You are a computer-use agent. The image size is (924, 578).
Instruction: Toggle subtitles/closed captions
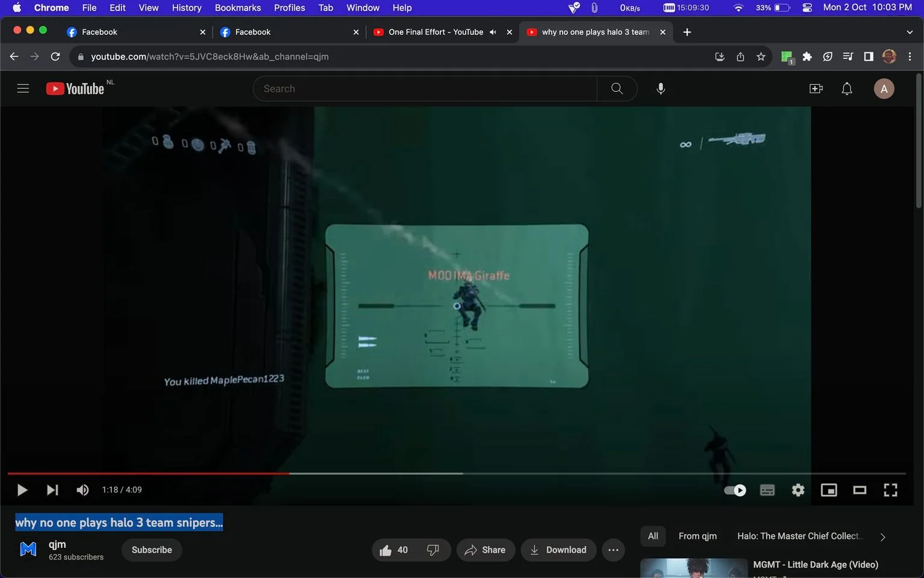tap(767, 490)
